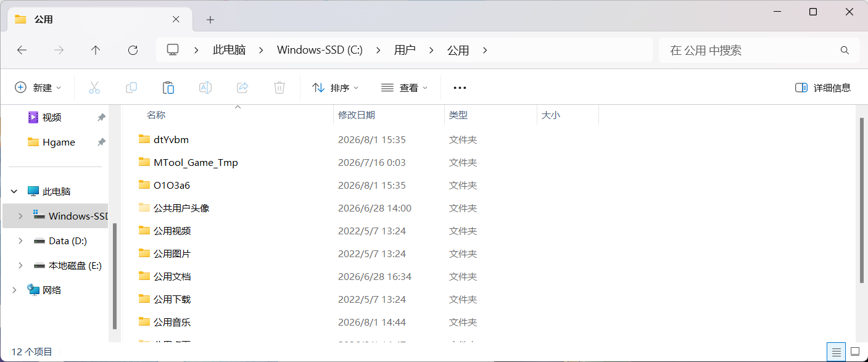The height and width of the screenshot is (362, 868).
Task: Unpin 视频 from quick access pin icon
Action: pos(101,117)
